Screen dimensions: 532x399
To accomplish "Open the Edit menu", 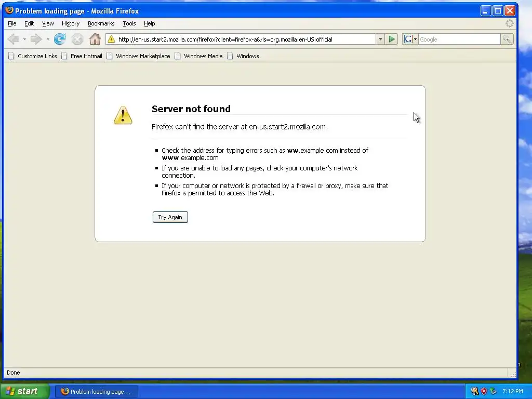I will click(x=29, y=23).
